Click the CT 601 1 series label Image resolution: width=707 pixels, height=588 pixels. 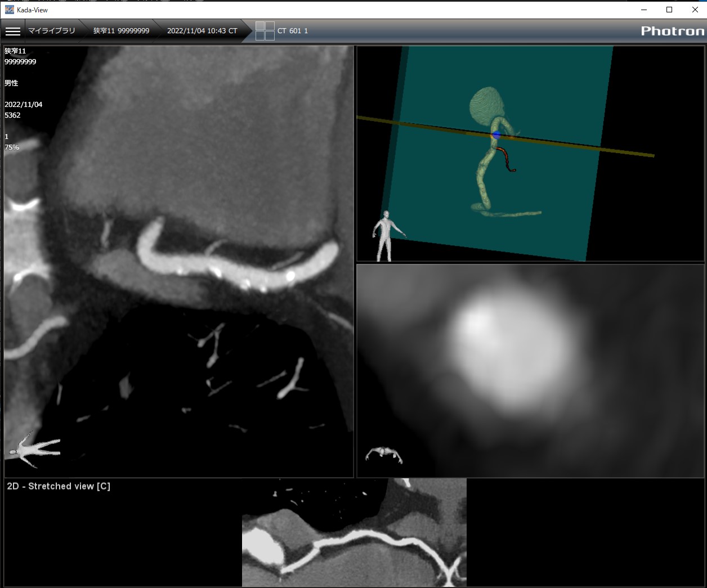click(x=293, y=31)
